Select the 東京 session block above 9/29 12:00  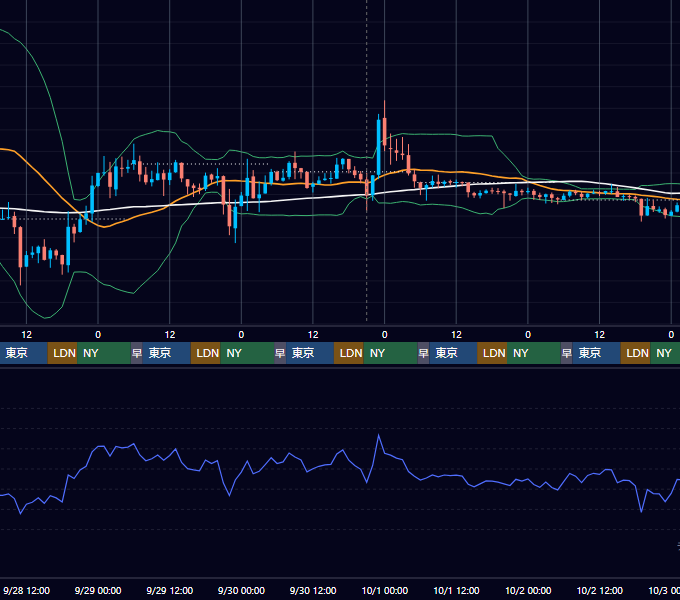[167, 353]
